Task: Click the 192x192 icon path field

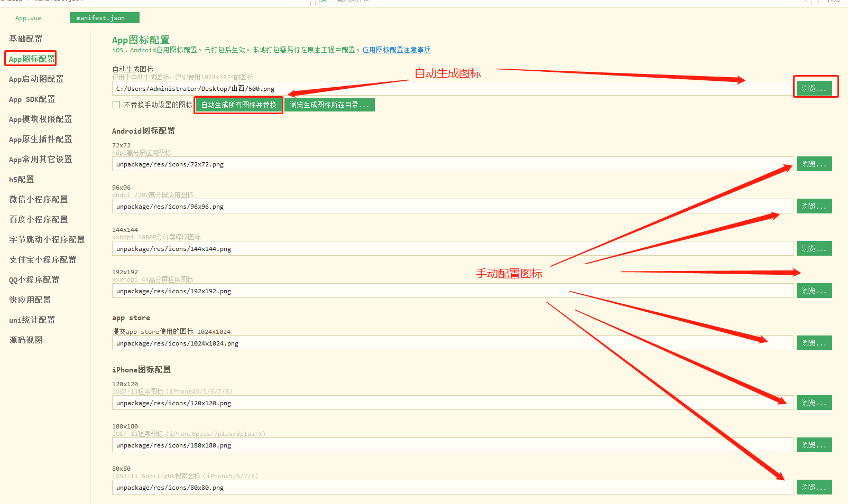Action: (449, 291)
